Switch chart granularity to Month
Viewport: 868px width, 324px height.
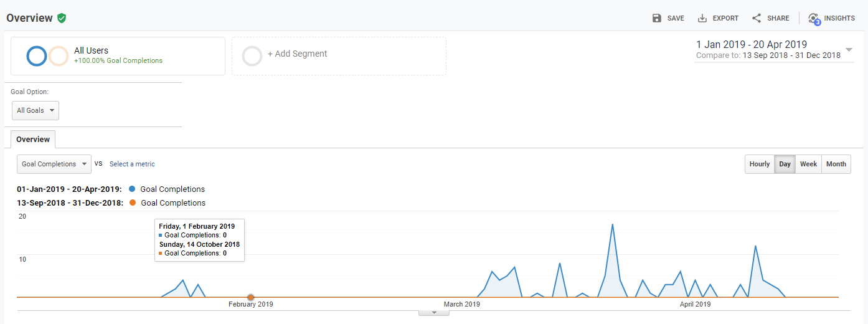(x=836, y=164)
